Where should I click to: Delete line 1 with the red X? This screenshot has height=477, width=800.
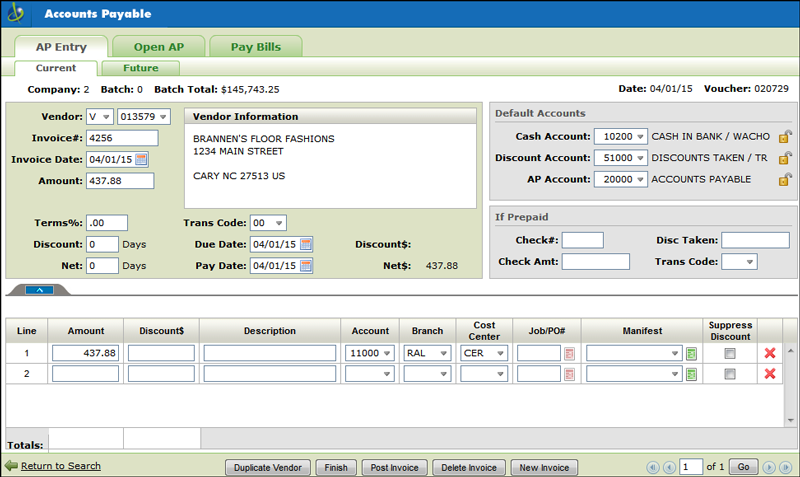770,353
